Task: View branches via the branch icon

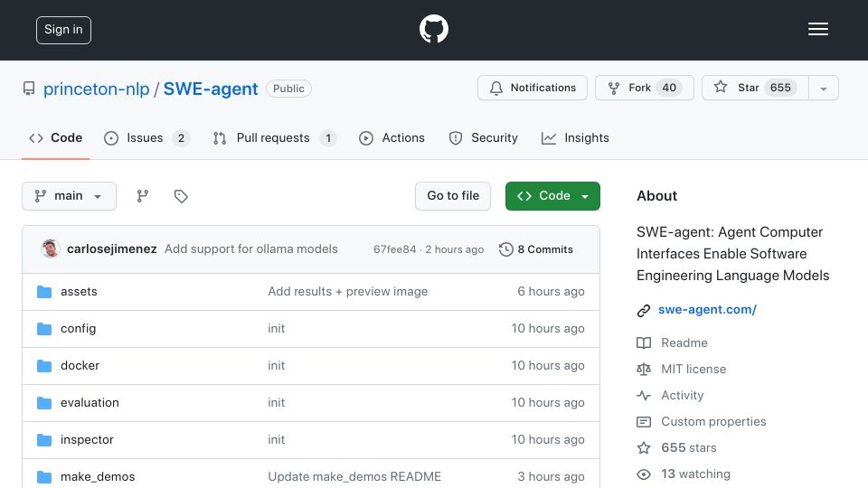Action: tap(142, 196)
